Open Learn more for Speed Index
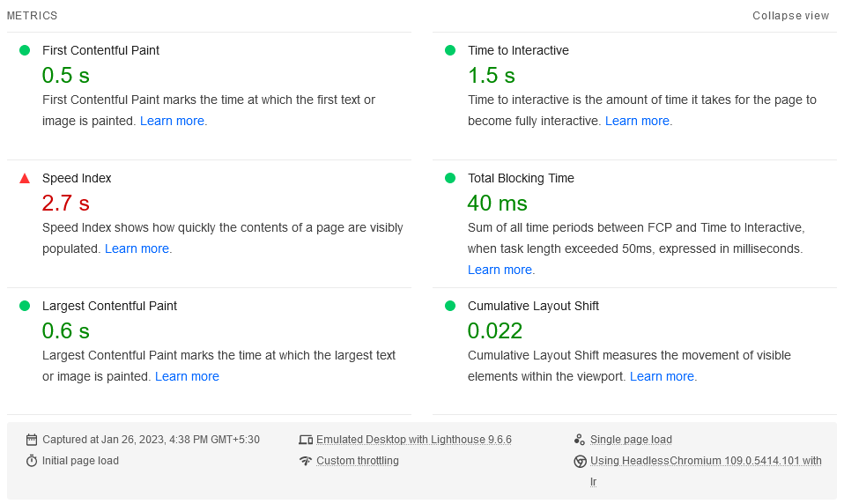The width and height of the screenshot is (844, 504). tap(137, 248)
